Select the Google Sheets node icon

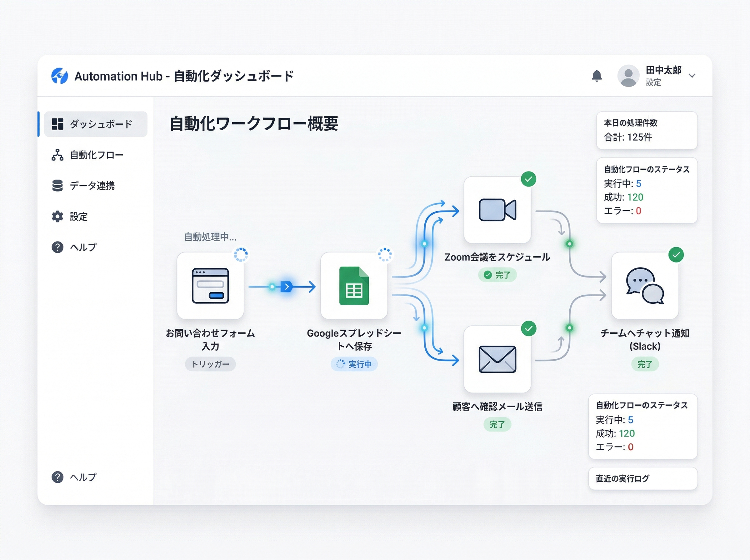pyautogui.click(x=354, y=286)
